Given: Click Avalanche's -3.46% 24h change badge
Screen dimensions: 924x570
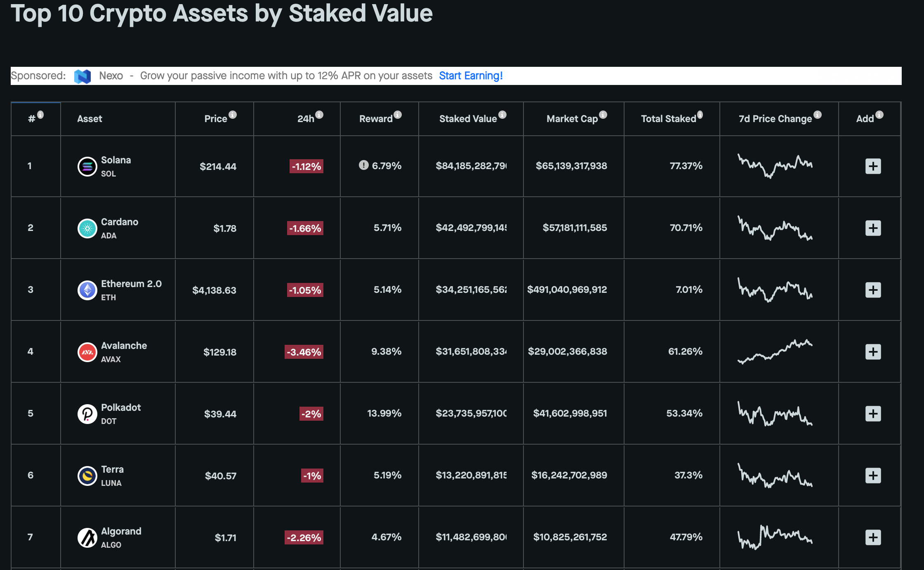Looking at the screenshot, I should 304,352.
